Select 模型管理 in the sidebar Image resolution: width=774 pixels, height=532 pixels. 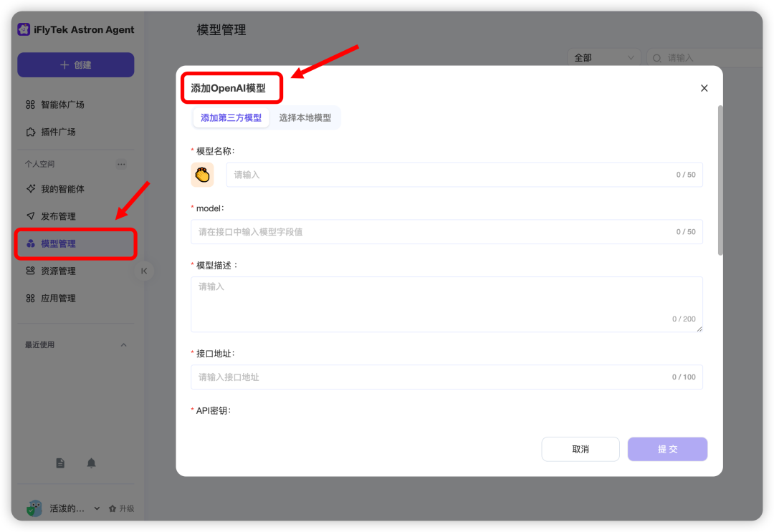75,243
